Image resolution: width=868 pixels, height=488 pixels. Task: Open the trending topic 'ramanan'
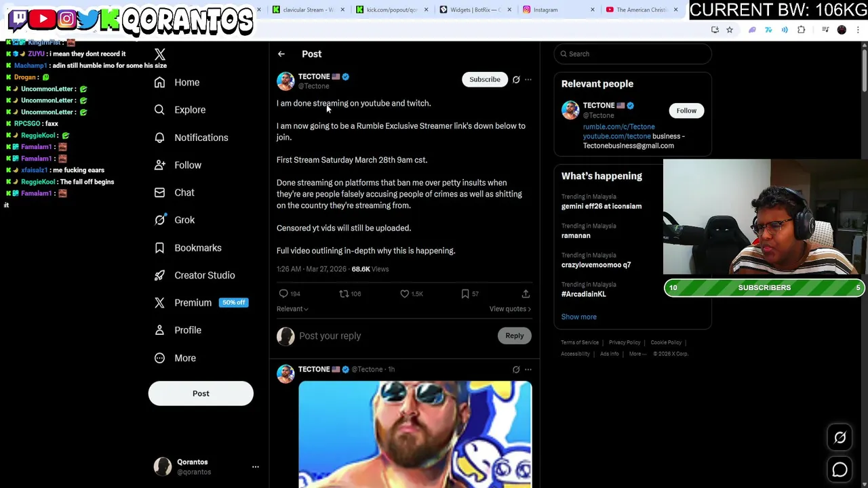(x=576, y=236)
